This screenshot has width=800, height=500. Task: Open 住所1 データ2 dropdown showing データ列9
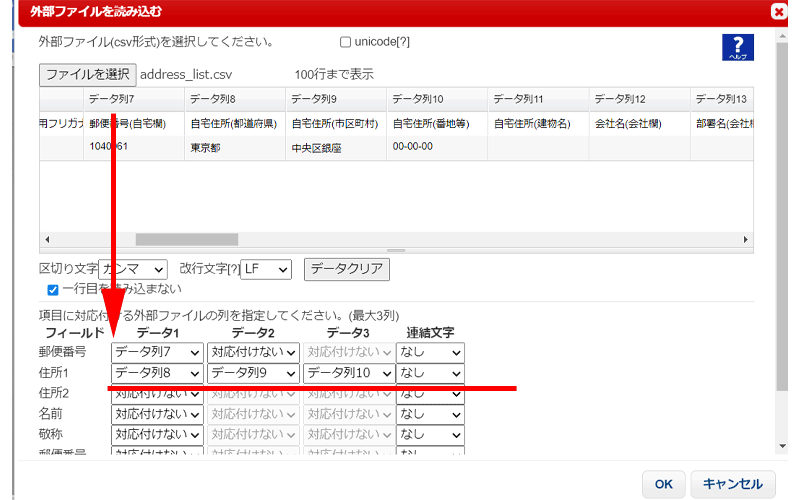(x=253, y=373)
